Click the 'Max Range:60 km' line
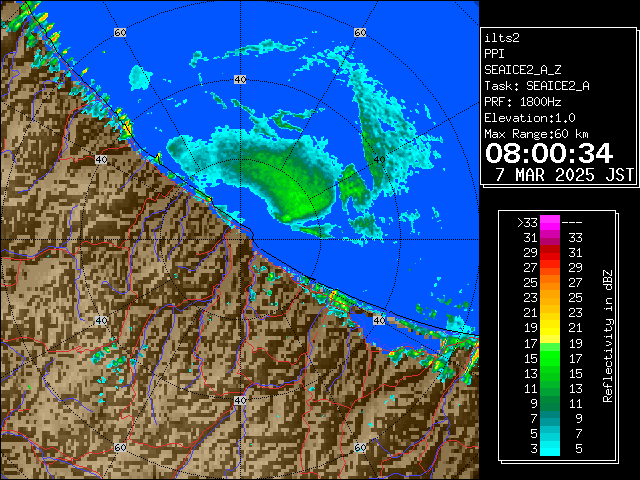Viewport: 640px width, 480px height. pyautogui.click(x=536, y=134)
